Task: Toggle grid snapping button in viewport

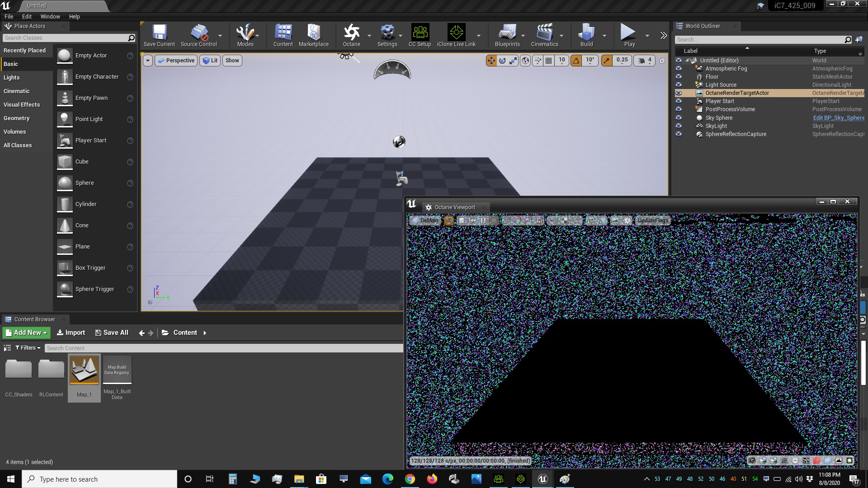Action: 549,61
